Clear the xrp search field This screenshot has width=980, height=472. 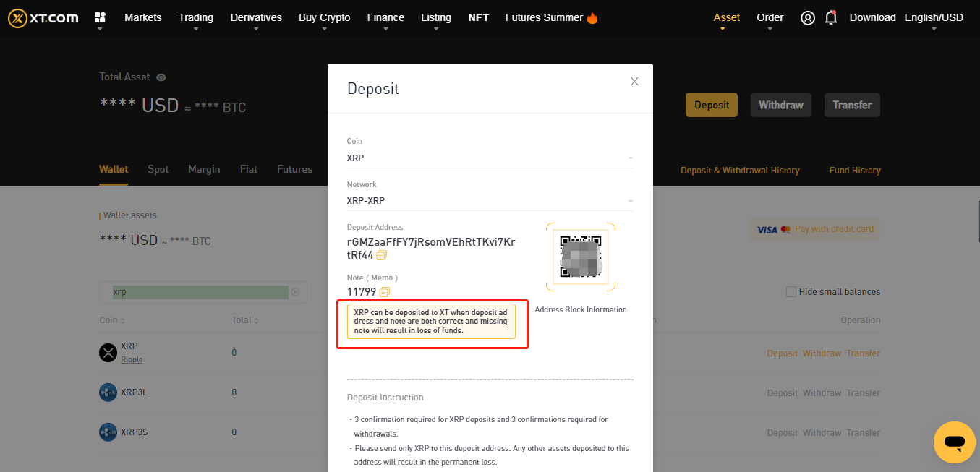295,291
